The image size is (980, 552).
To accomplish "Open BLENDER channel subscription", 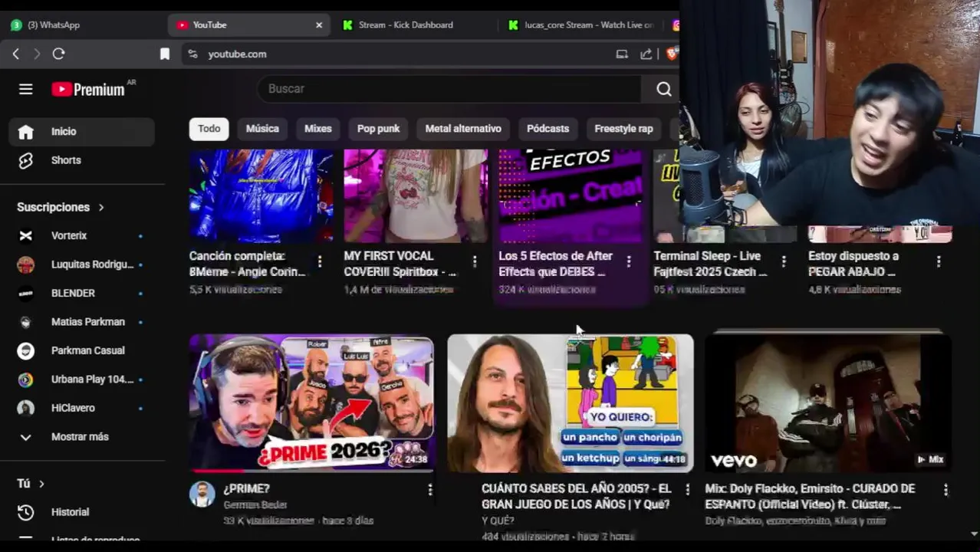I will (82, 293).
